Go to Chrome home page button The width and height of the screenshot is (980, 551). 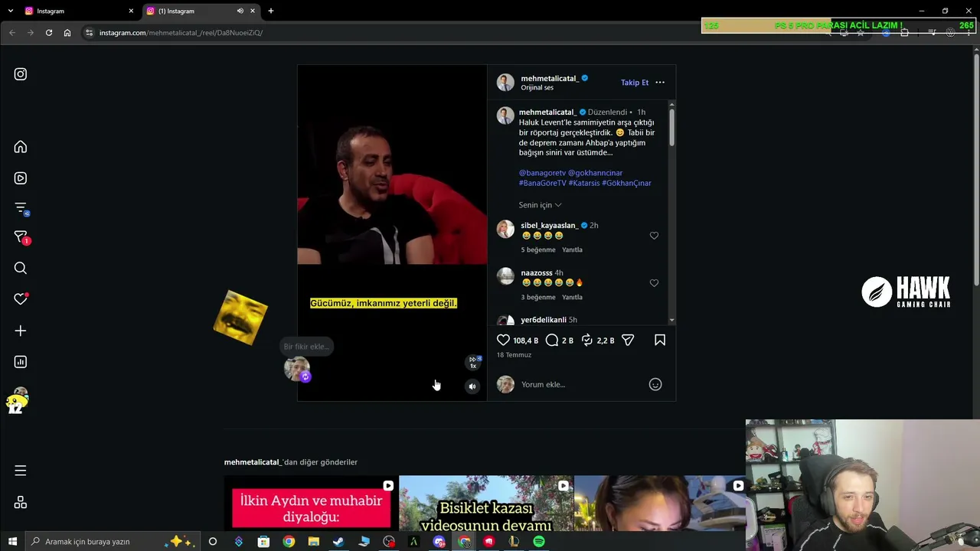[67, 33]
